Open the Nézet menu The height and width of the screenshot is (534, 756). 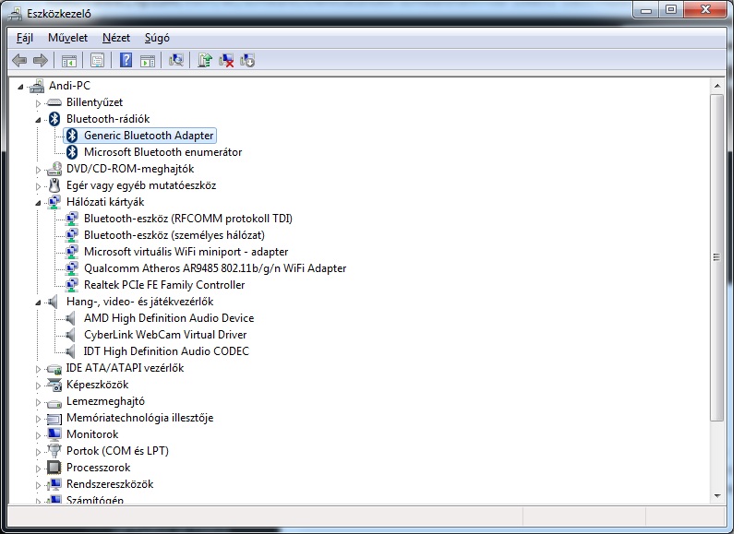click(x=116, y=38)
